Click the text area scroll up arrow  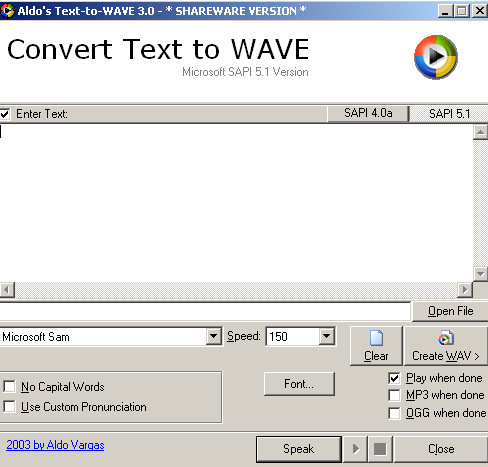(480, 133)
